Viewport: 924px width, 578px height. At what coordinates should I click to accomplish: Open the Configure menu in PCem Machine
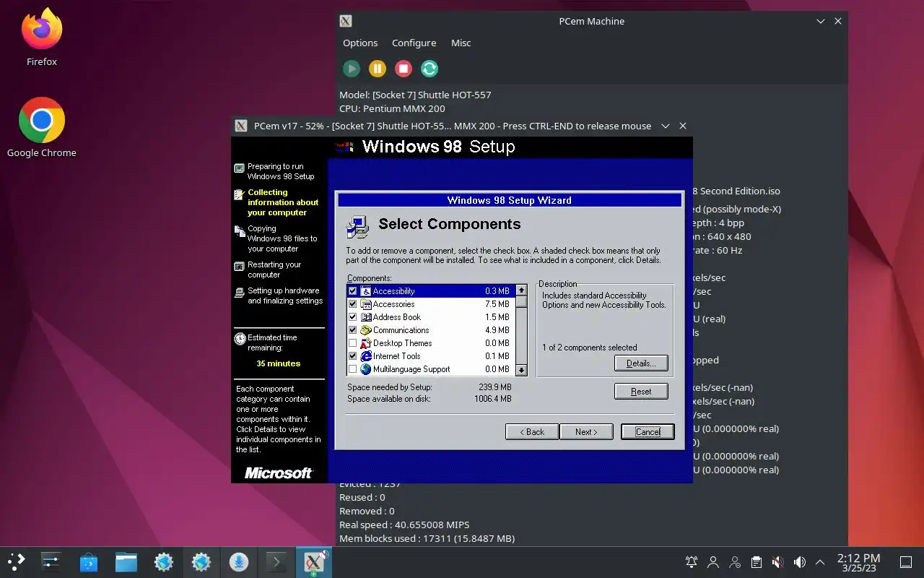point(414,43)
